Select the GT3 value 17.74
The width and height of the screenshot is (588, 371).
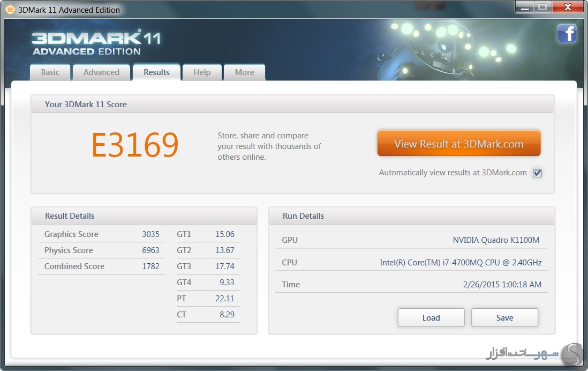click(x=224, y=266)
